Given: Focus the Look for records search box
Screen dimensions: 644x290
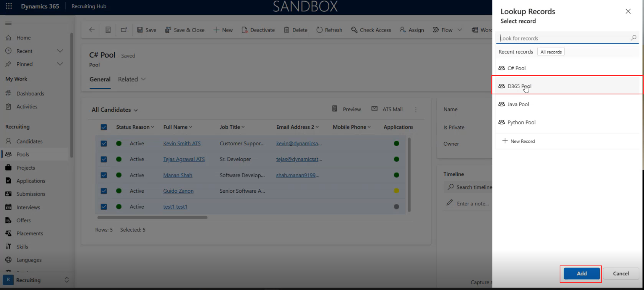Looking at the screenshot, I should click(x=563, y=38).
